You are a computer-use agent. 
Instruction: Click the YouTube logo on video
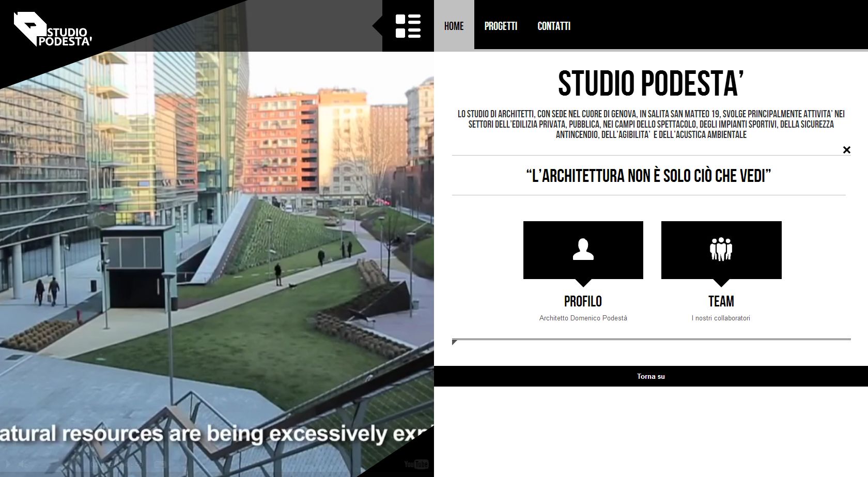pyautogui.click(x=416, y=464)
